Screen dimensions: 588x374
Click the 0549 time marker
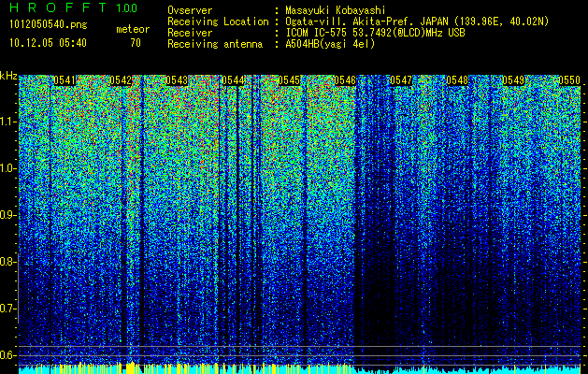513,80
